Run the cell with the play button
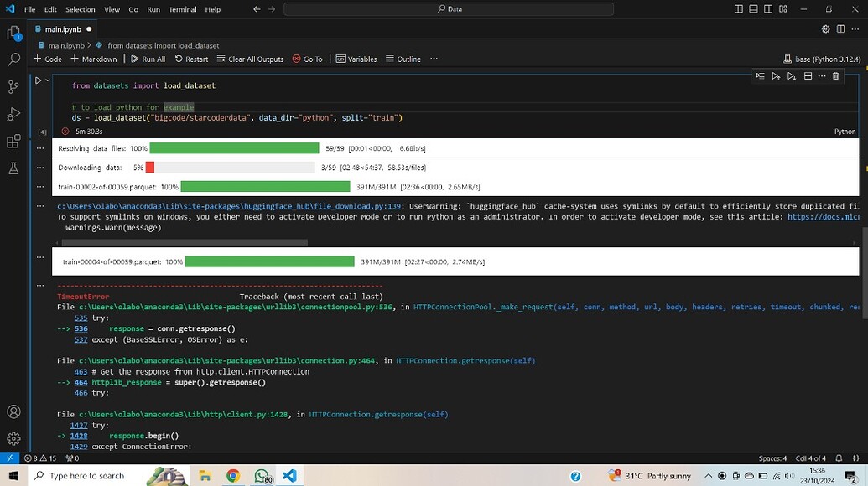The image size is (868, 486). (39, 80)
